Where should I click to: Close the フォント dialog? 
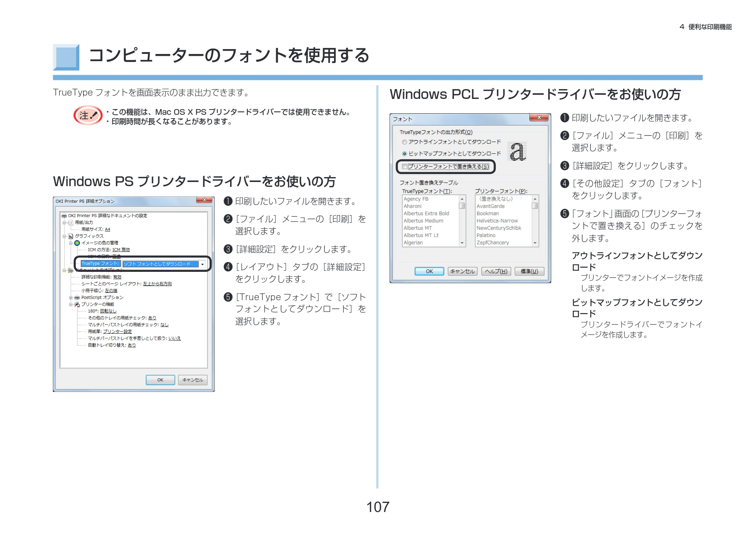pos(539,117)
